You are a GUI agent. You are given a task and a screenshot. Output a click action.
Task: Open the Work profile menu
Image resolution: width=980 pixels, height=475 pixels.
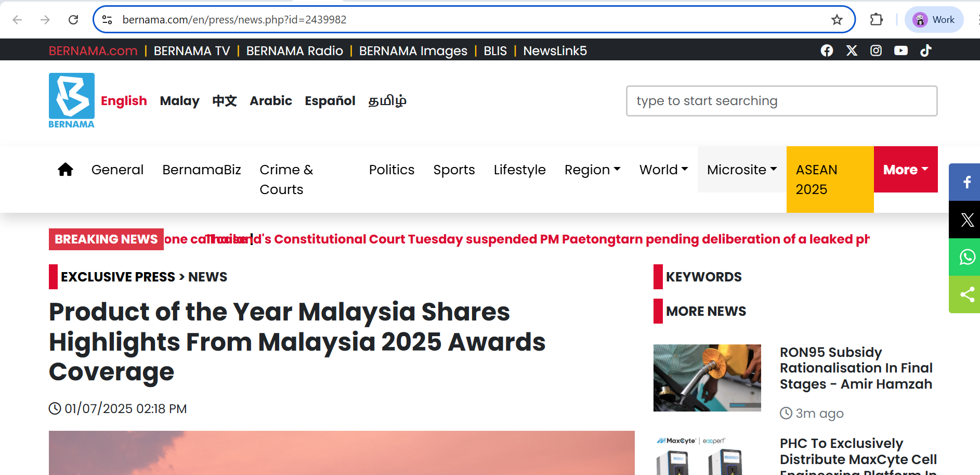[934, 20]
